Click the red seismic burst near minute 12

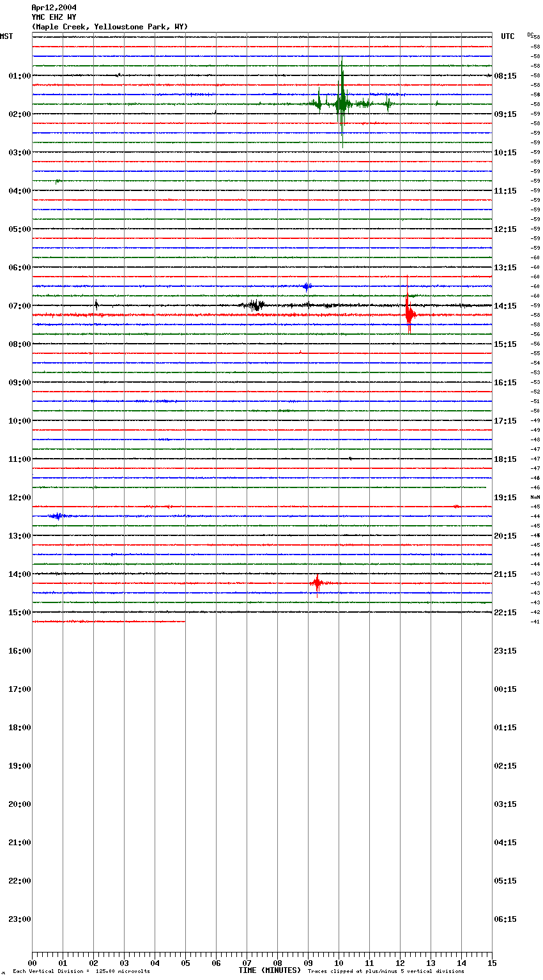(x=408, y=312)
